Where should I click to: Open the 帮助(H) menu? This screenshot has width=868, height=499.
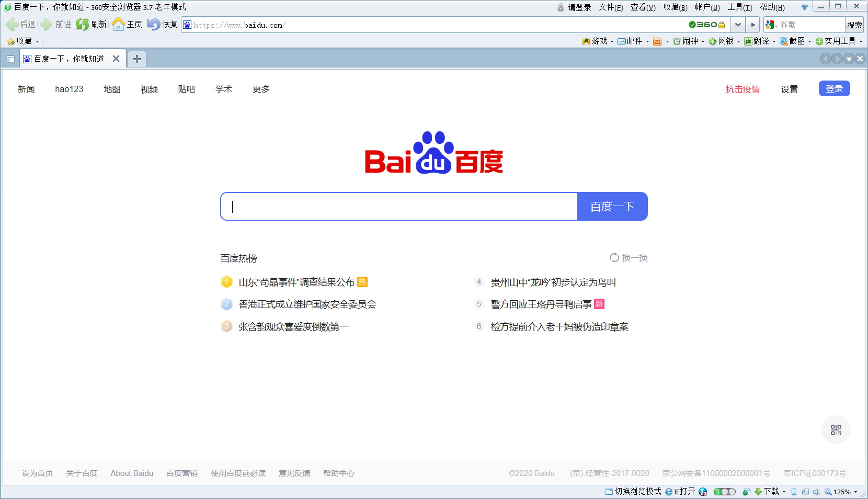(x=772, y=7)
